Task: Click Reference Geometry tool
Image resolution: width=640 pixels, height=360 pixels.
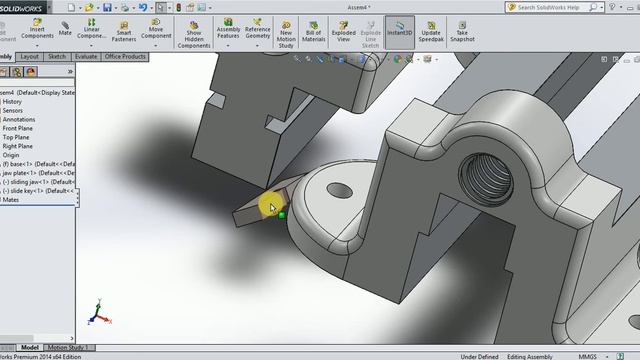Action: coord(258,29)
